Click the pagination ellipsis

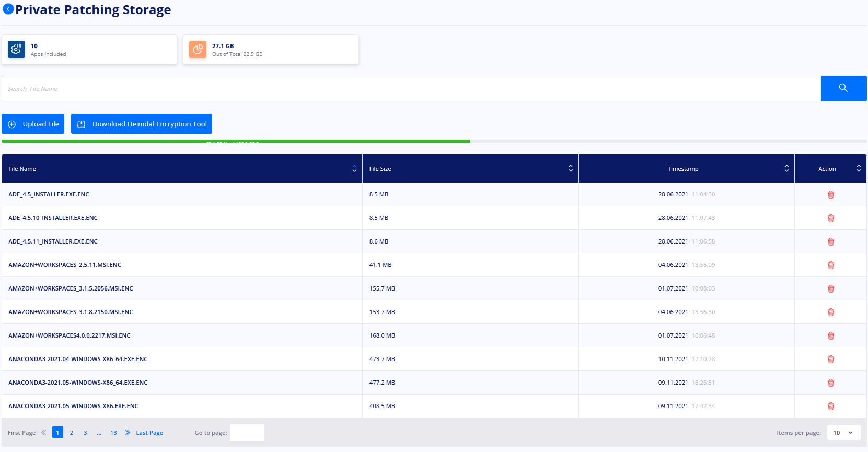click(99, 433)
